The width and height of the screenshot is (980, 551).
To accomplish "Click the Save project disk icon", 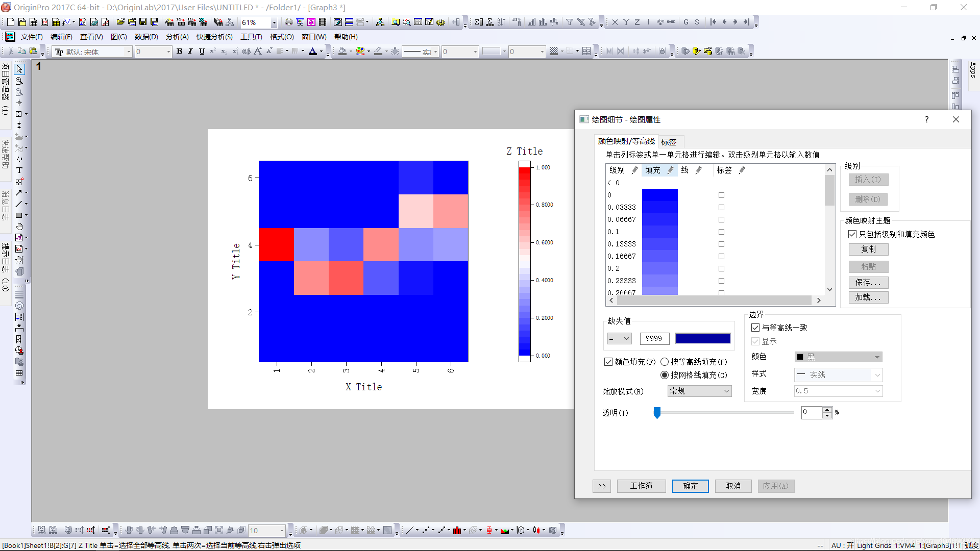I will coord(143,22).
